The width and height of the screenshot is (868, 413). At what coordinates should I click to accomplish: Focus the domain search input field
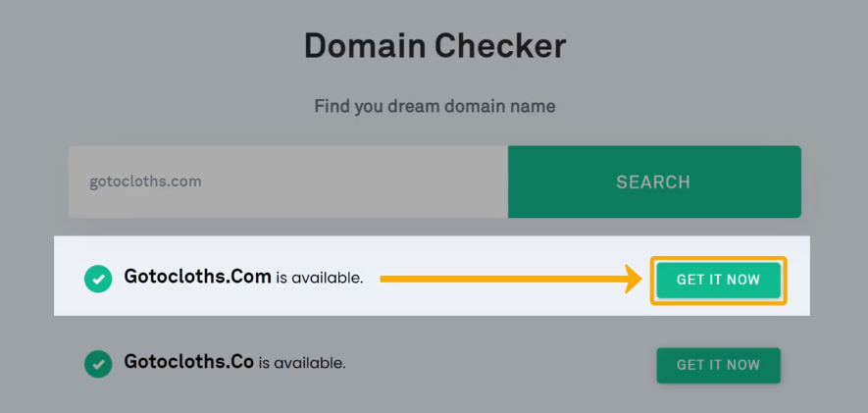click(x=287, y=181)
